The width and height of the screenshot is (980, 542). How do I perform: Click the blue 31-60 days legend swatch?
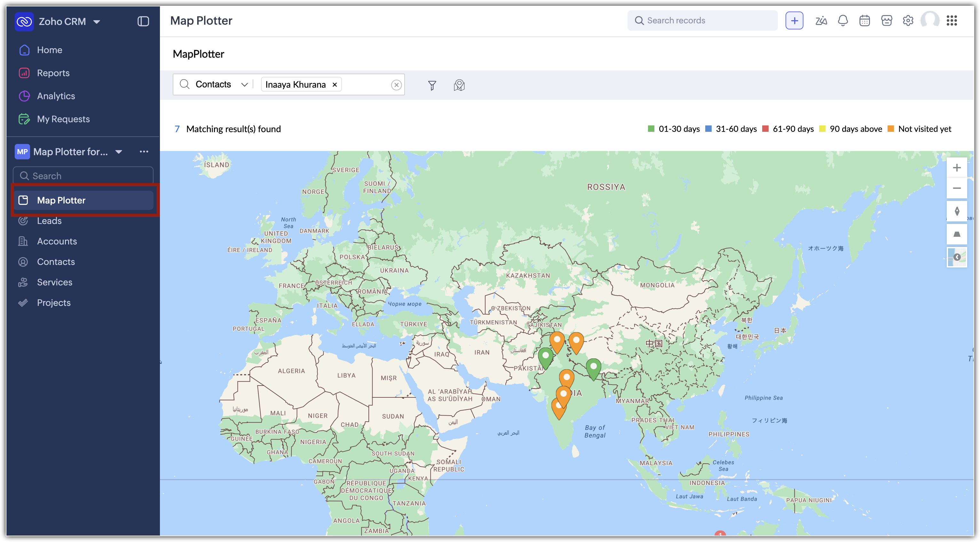pos(708,129)
